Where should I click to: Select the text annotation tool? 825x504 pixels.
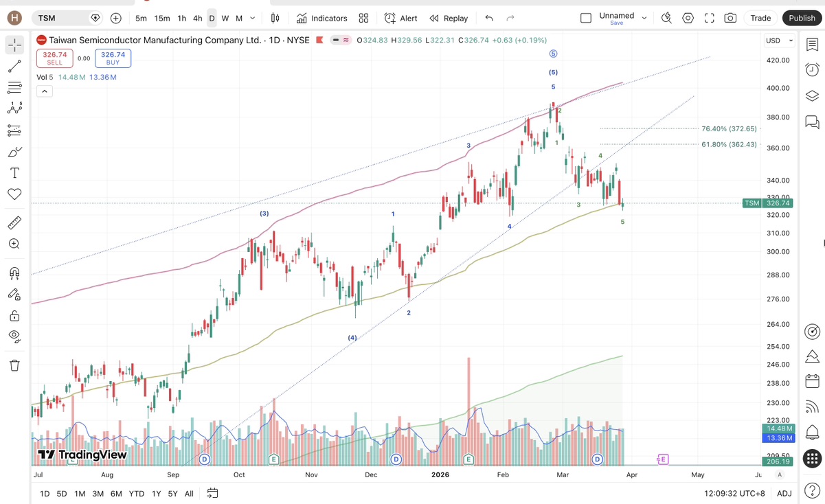point(14,173)
